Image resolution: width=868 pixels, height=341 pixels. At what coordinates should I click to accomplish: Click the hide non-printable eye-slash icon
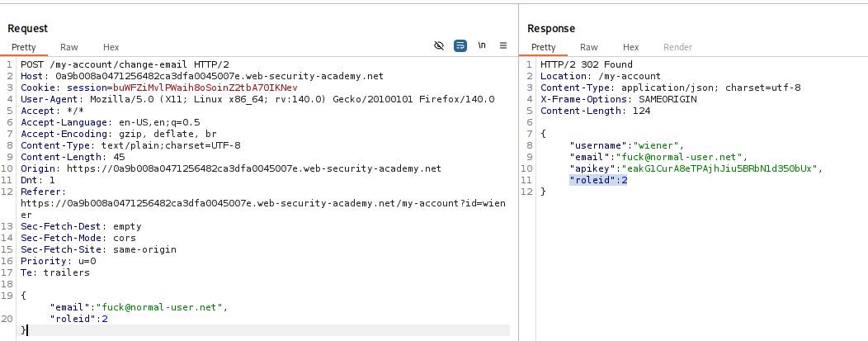point(439,46)
